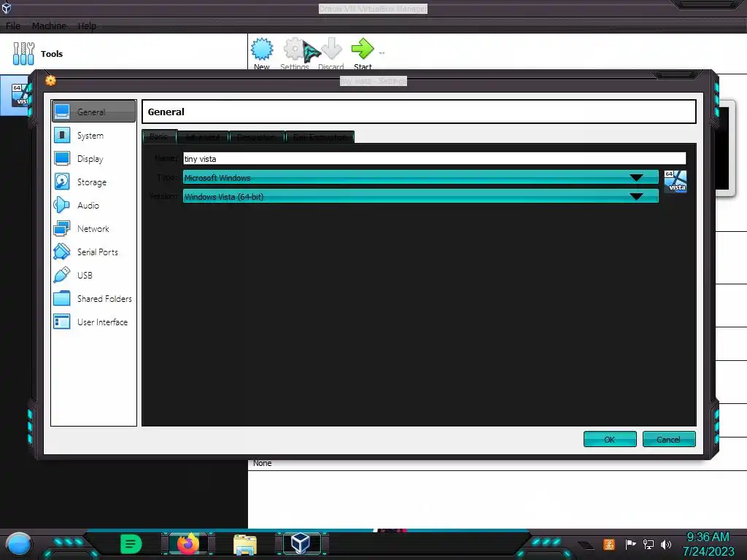Open the Shared Folders settings category

(x=93, y=298)
